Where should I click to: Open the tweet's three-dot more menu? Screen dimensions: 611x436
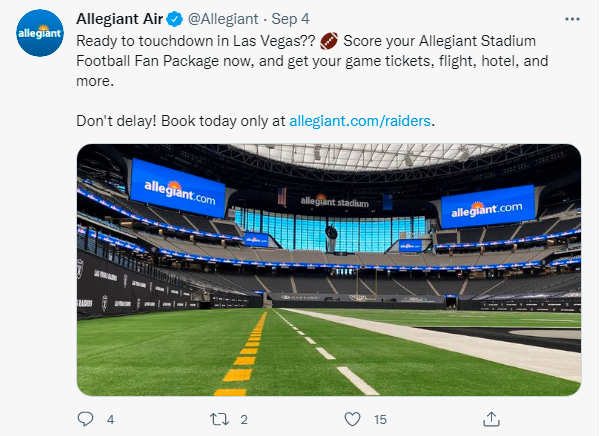[572, 19]
